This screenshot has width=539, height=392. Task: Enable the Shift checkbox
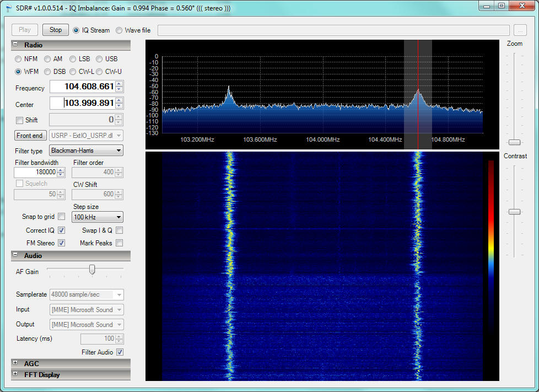[x=20, y=120]
